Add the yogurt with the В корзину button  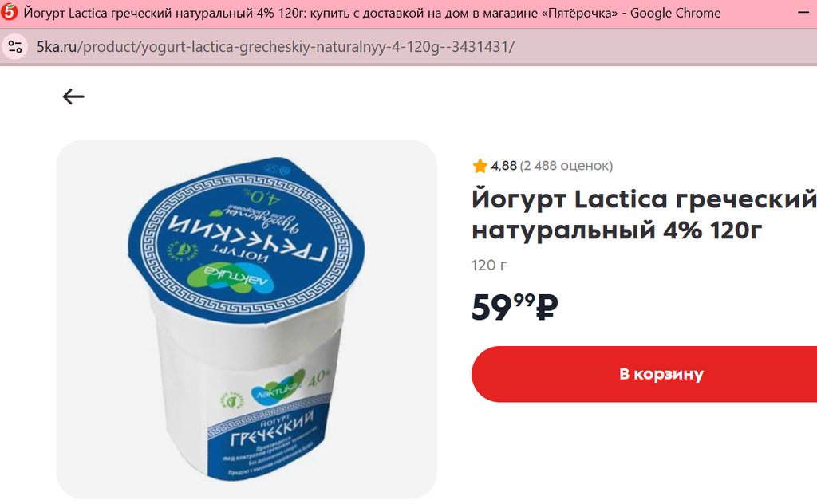(x=644, y=374)
